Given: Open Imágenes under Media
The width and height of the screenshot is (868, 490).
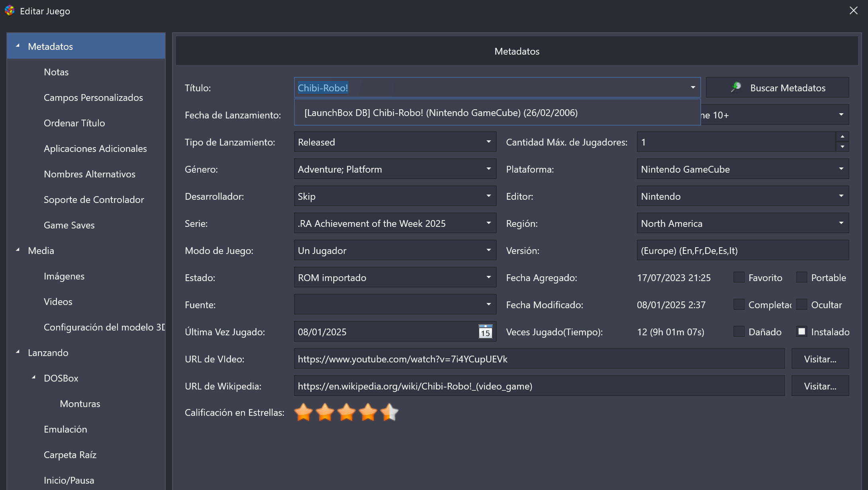Looking at the screenshot, I should tap(64, 276).
